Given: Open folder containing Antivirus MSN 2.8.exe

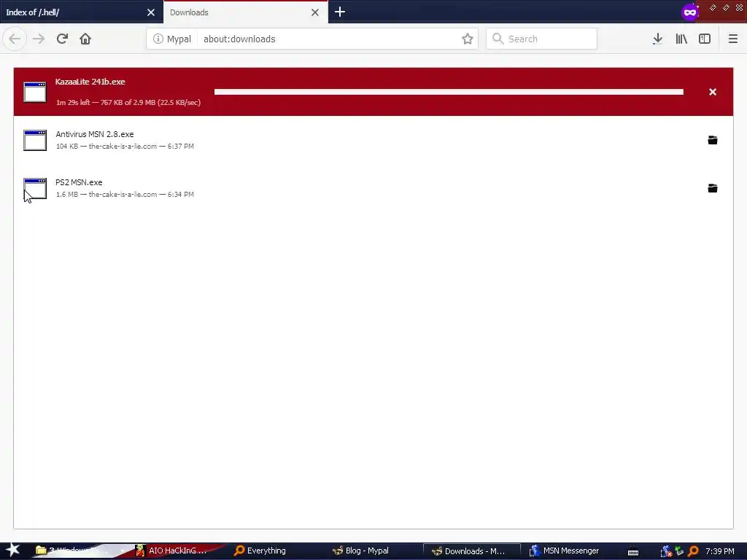Looking at the screenshot, I should coord(713,140).
